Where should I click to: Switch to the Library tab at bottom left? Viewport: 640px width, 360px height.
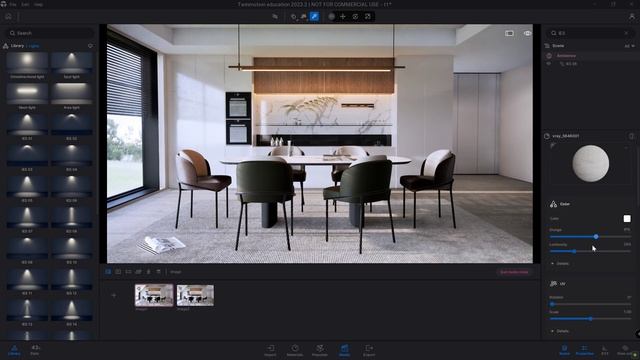click(14, 350)
